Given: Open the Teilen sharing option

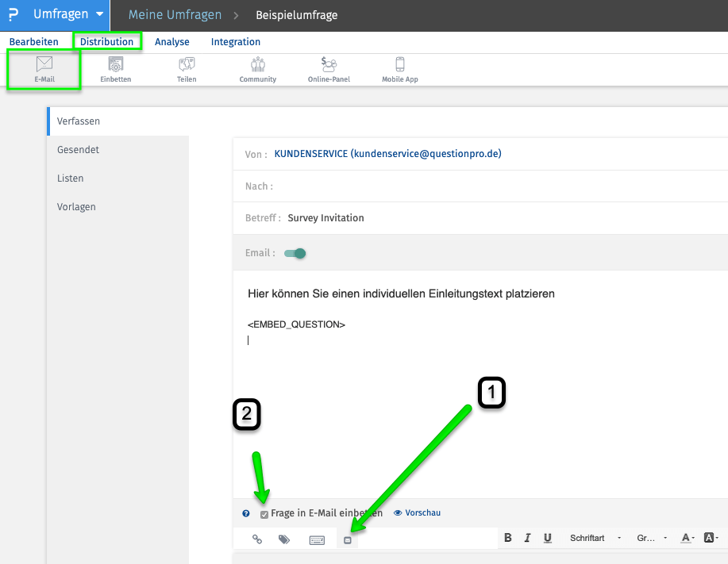Looking at the screenshot, I should pos(187,70).
